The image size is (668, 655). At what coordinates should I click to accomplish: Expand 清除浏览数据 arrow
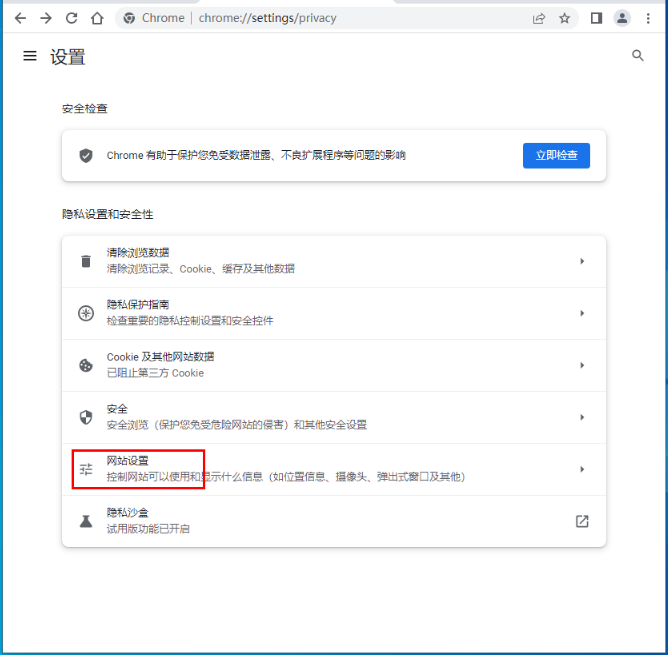tap(582, 261)
